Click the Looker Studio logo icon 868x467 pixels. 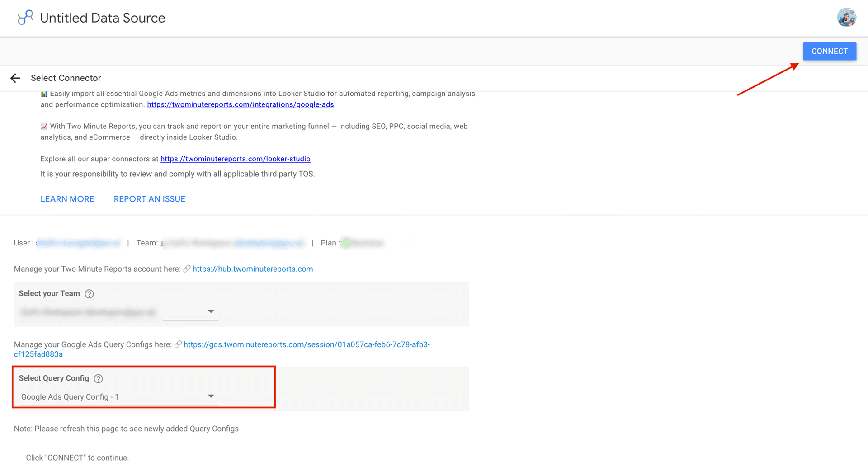point(25,18)
